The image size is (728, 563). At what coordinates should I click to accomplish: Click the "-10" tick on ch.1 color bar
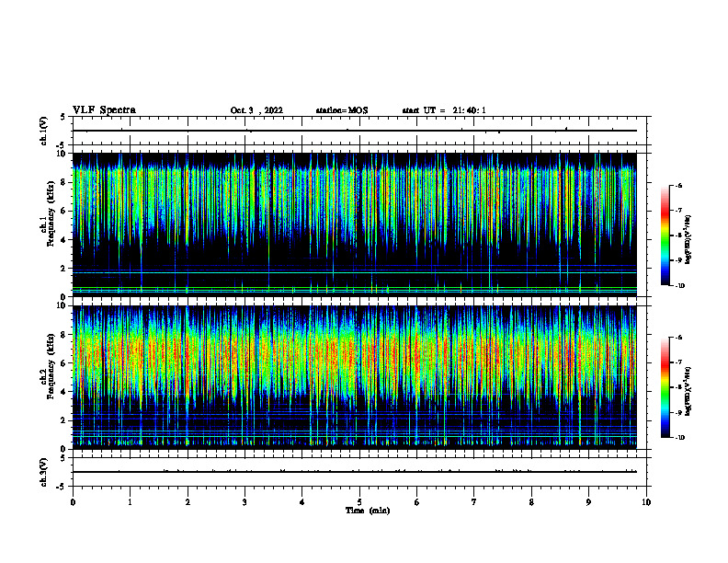[x=679, y=286]
